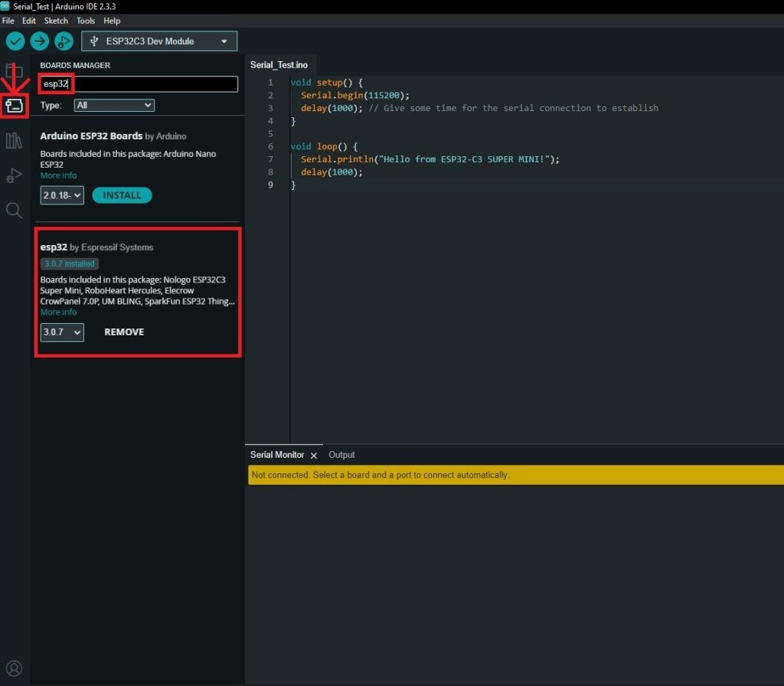Click the user account profile icon
784x686 pixels.
[14, 668]
